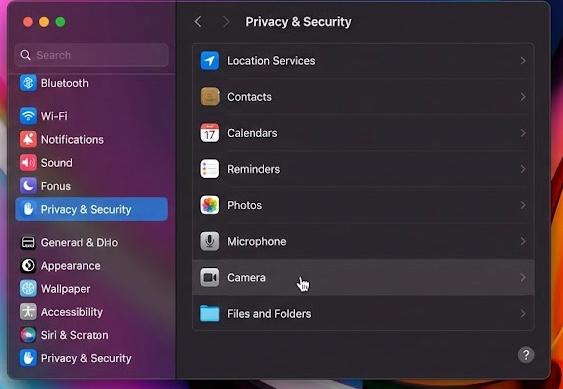Click the "Files and Folders" text
Viewport: 563px width, 389px height.
(x=269, y=314)
